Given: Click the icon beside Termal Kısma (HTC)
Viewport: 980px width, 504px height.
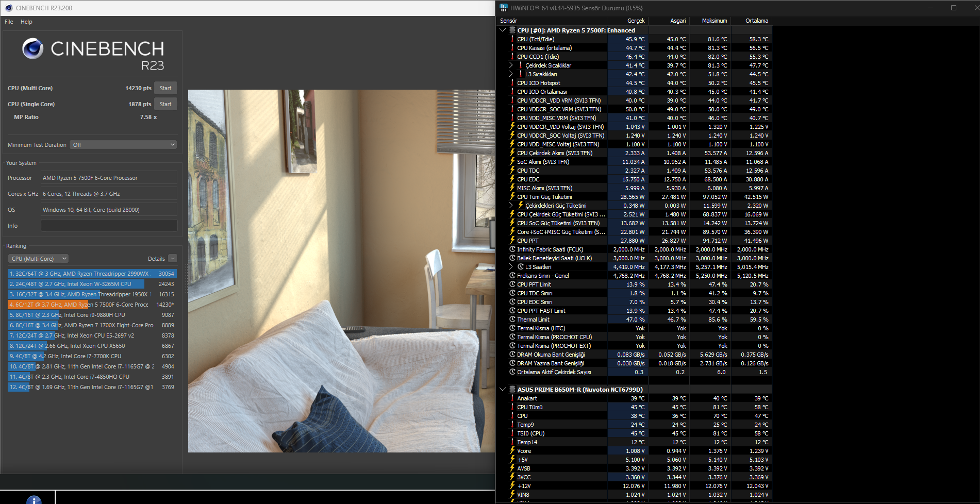Looking at the screenshot, I should coord(512,328).
